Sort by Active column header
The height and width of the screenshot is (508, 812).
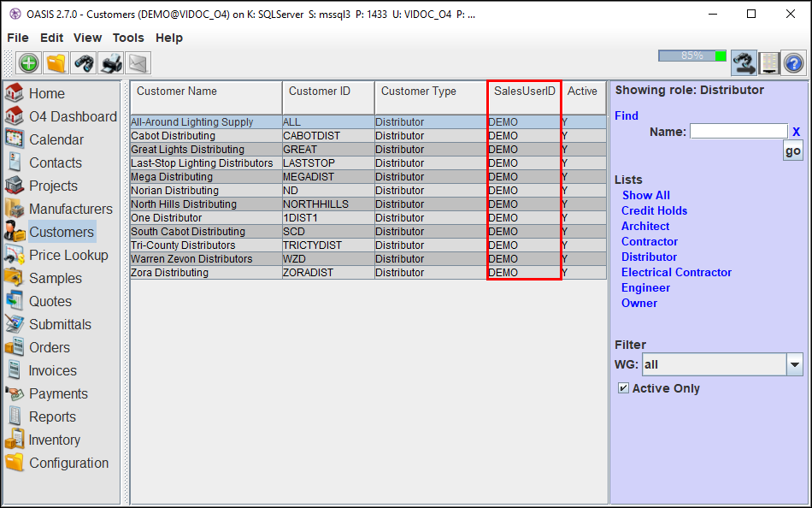coord(584,97)
